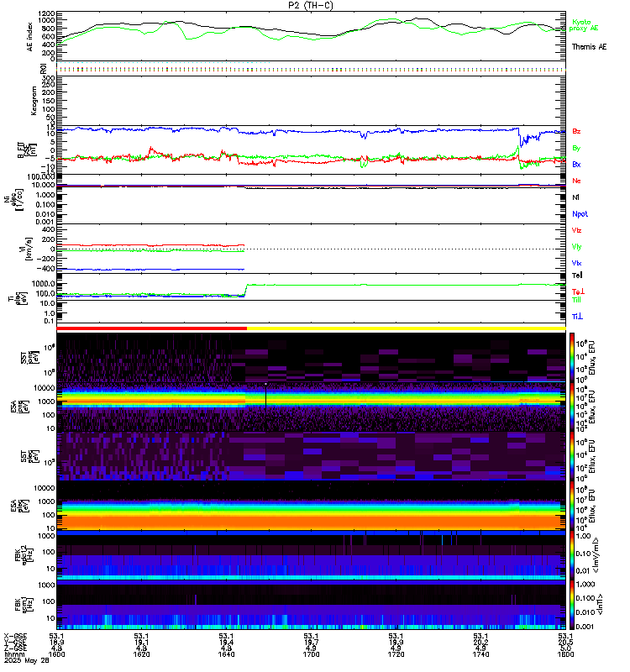Click the 'Z-GSE' row label
The width and height of the screenshot is (630, 672).
tap(15, 648)
